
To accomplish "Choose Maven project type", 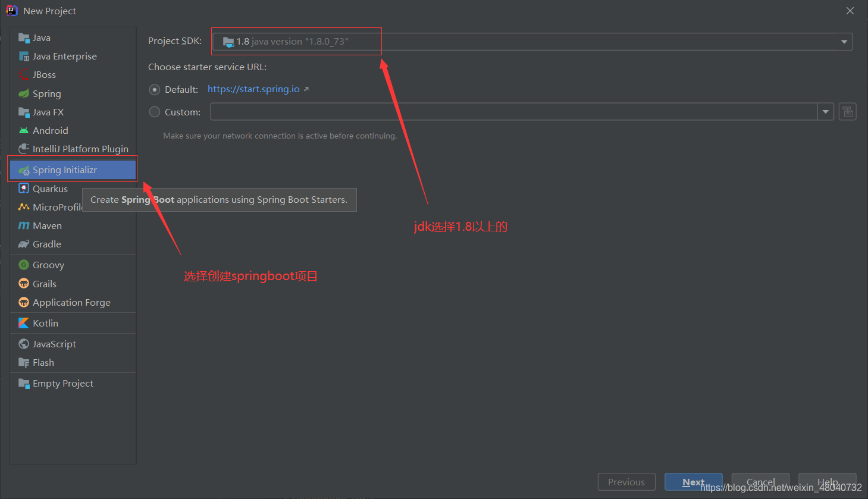I will pyautogui.click(x=73, y=225).
